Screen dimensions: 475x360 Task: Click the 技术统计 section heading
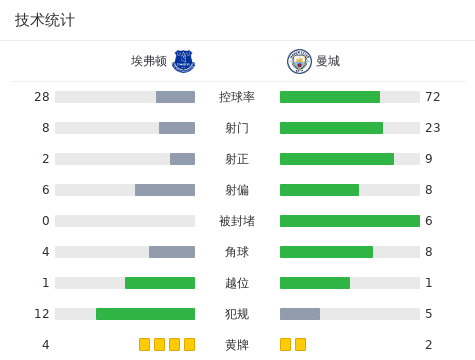[x=45, y=20]
